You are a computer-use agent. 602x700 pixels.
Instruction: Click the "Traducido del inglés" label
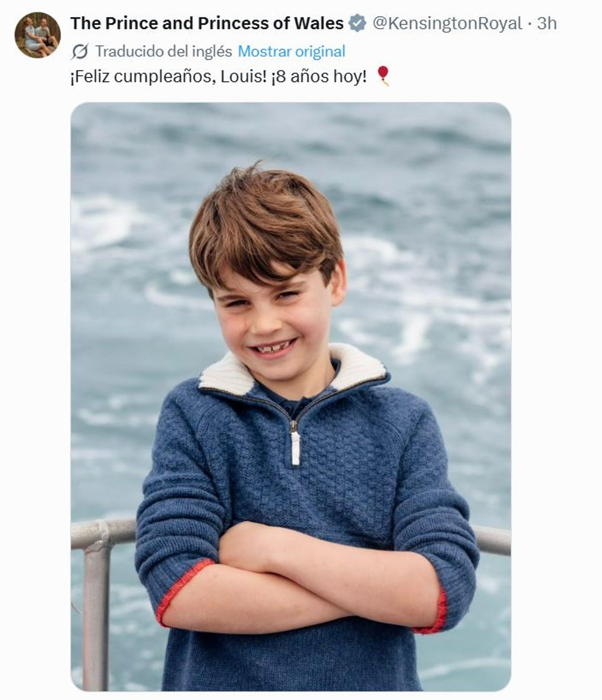tap(164, 52)
